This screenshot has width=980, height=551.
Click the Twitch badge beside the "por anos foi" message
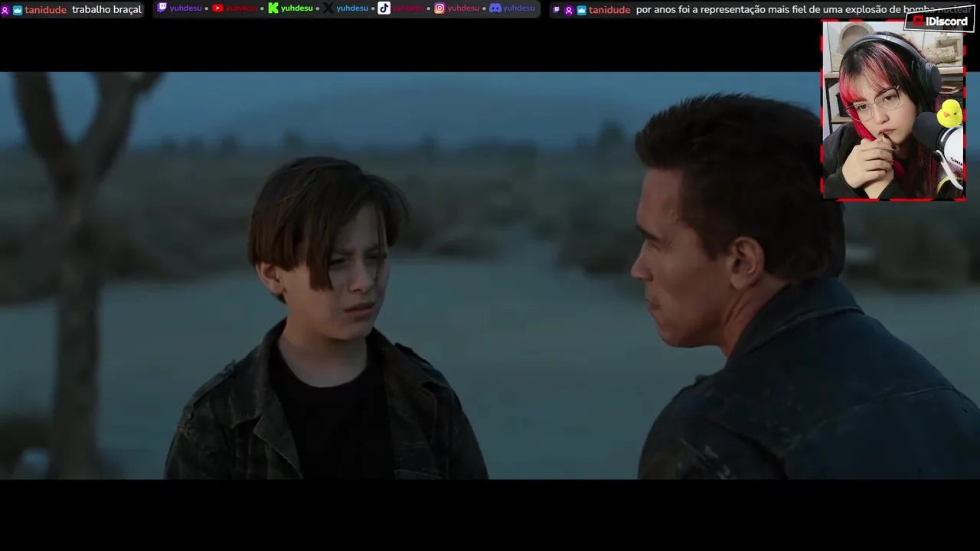click(x=557, y=11)
